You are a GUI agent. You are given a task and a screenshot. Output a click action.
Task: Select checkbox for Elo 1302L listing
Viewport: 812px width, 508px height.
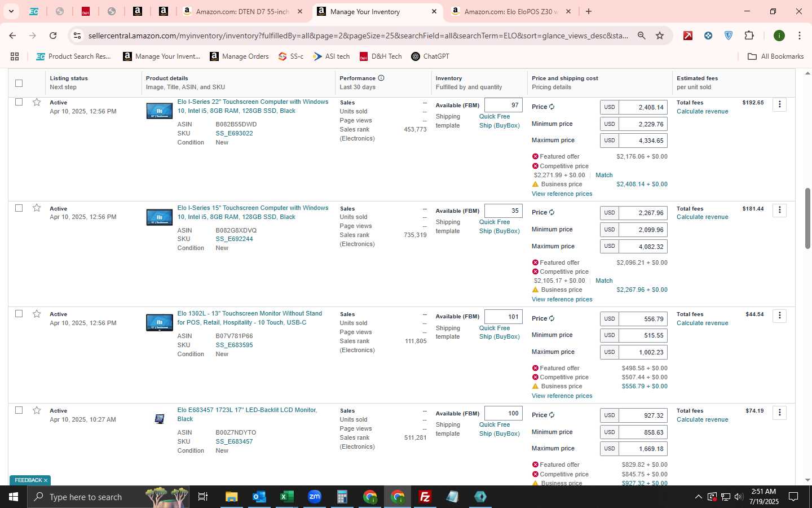point(19,313)
